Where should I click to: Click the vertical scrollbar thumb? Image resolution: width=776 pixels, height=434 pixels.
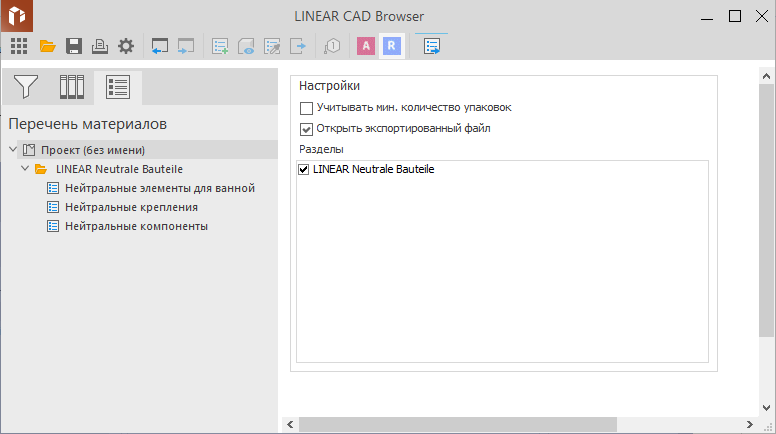click(766, 211)
